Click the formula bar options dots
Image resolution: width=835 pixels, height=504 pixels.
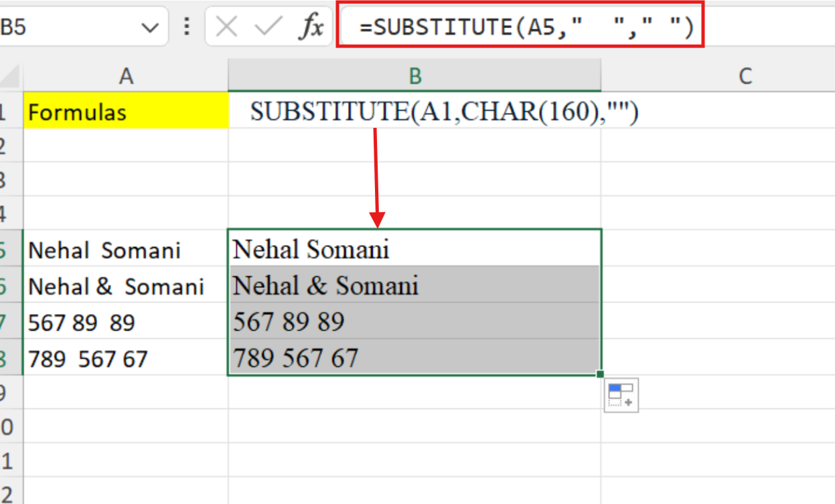(x=187, y=27)
